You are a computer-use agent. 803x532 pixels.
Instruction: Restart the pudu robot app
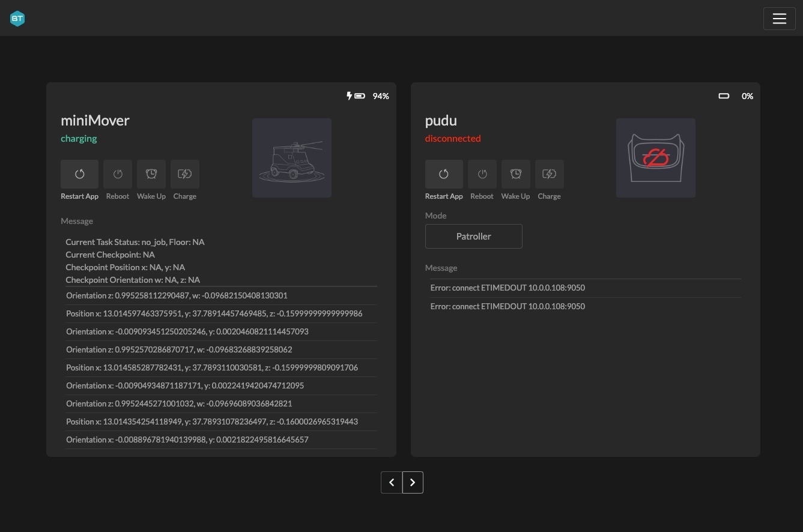pyautogui.click(x=444, y=174)
